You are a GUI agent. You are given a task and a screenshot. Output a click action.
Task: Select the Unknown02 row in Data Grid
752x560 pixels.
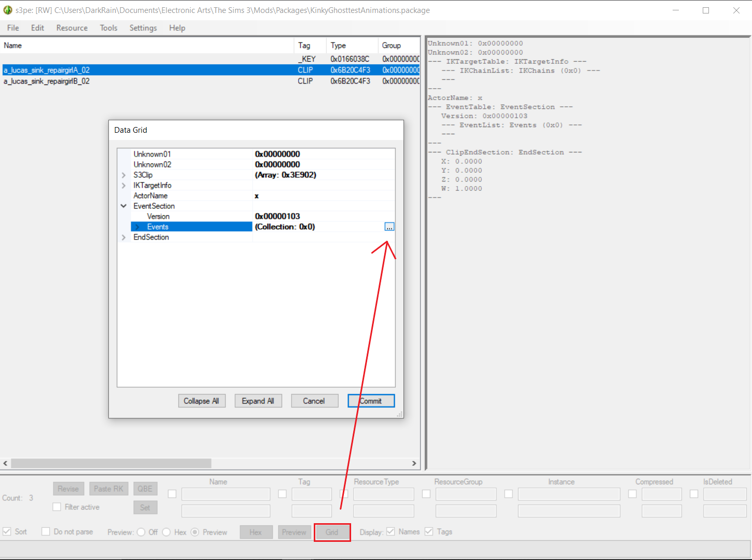pos(256,164)
